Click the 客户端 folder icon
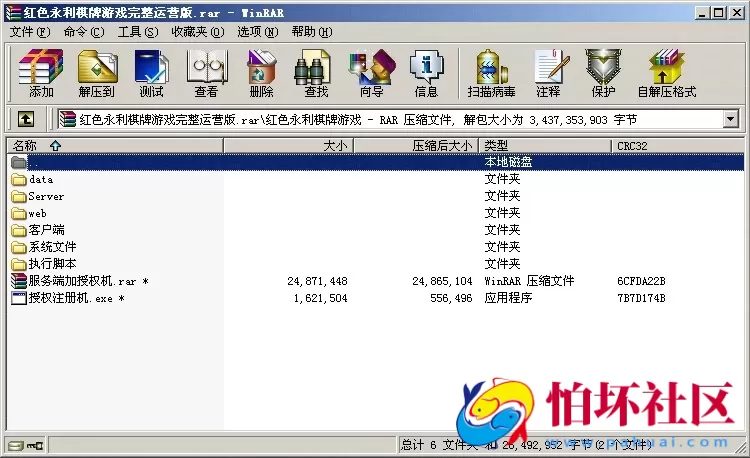 pos(19,230)
